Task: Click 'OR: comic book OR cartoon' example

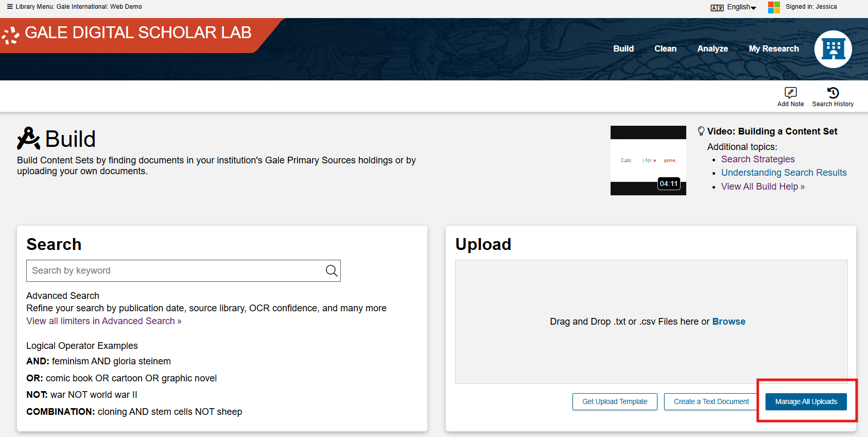Action: (x=121, y=378)
